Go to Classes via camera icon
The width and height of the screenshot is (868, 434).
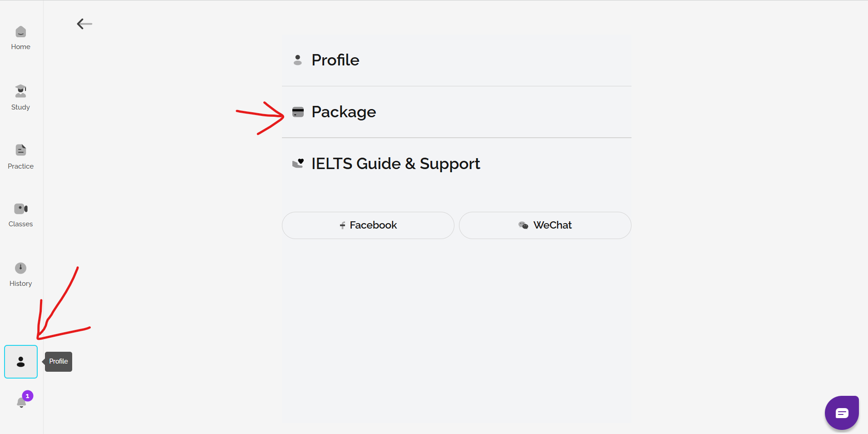coord(21,209)
